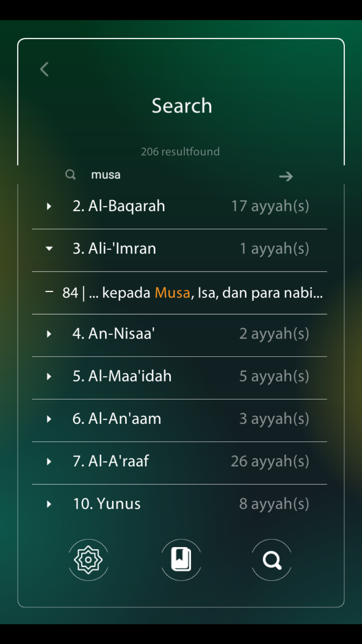Screen dimensions: 362x644
Task: Expand 5. Al-Maa'idah ayah list
Action: pyautogui.click(x=49, y=376)
